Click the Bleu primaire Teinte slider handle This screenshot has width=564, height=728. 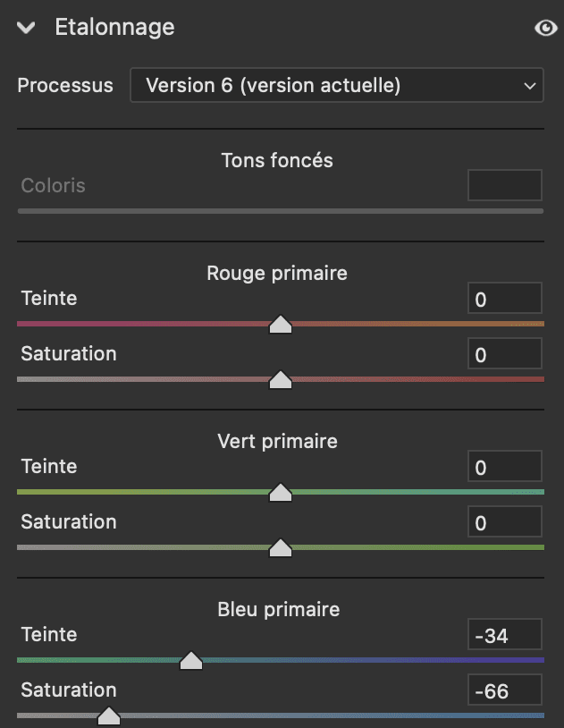pos(191,661)
